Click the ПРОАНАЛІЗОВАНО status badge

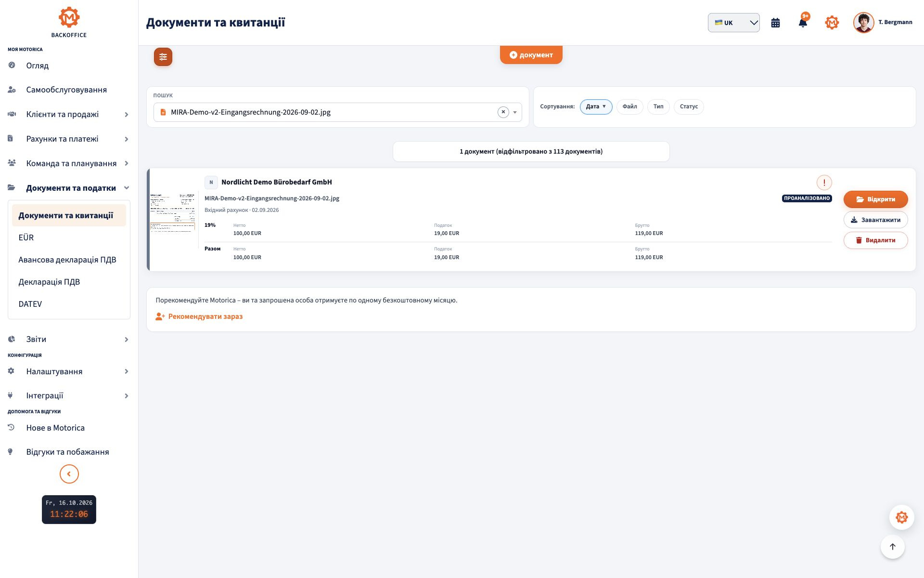(807, 198)
